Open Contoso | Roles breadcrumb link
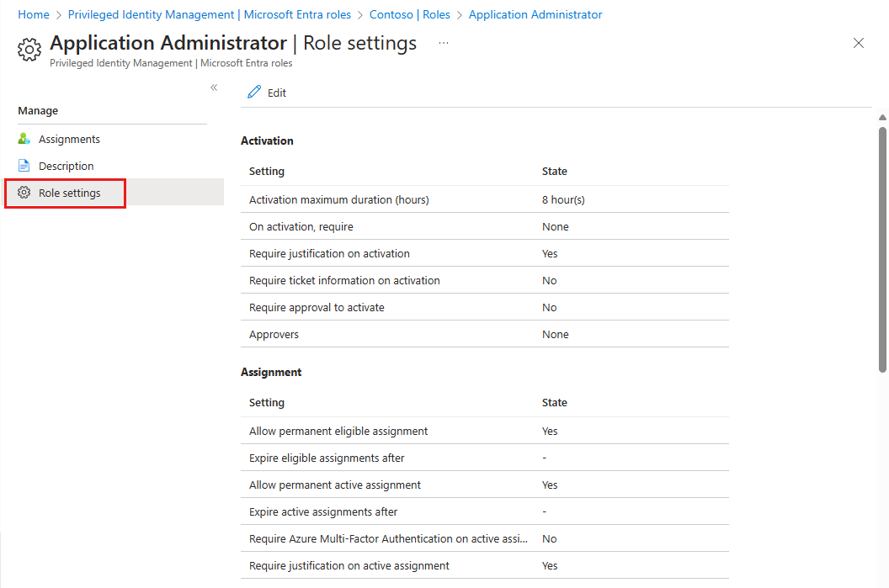The height and width of the screenshot is (588, 889). click(x=410, y=14)
